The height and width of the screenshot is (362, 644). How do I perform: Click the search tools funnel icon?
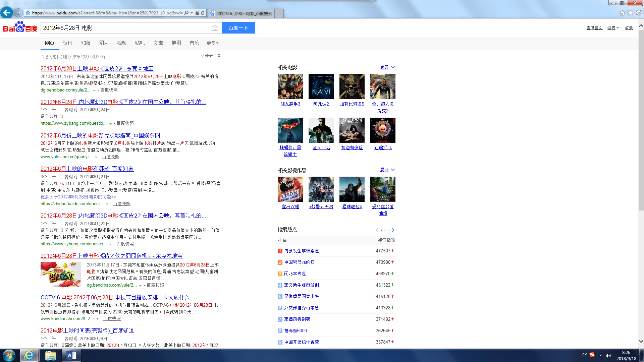click(202, 56)
